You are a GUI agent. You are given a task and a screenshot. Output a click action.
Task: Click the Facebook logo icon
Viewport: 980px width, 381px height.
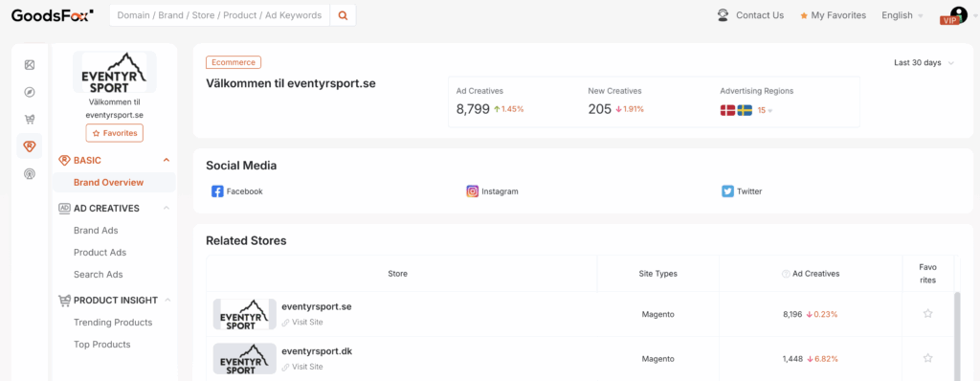(217, 191)
